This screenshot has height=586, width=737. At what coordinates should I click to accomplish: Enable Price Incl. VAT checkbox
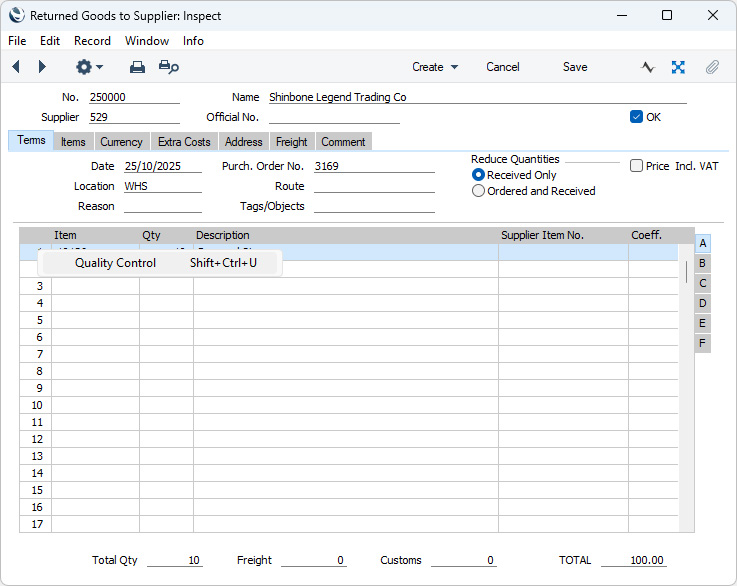(636, 166)
